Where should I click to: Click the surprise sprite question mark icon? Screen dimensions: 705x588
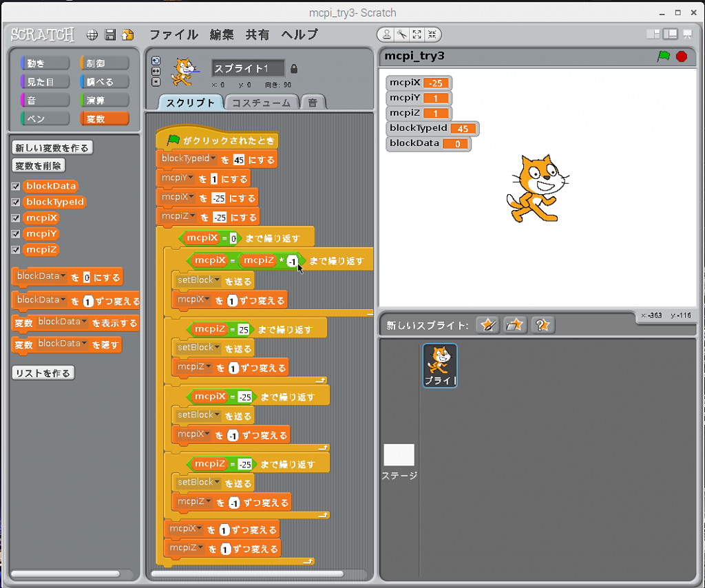click(x=543, y=325)
